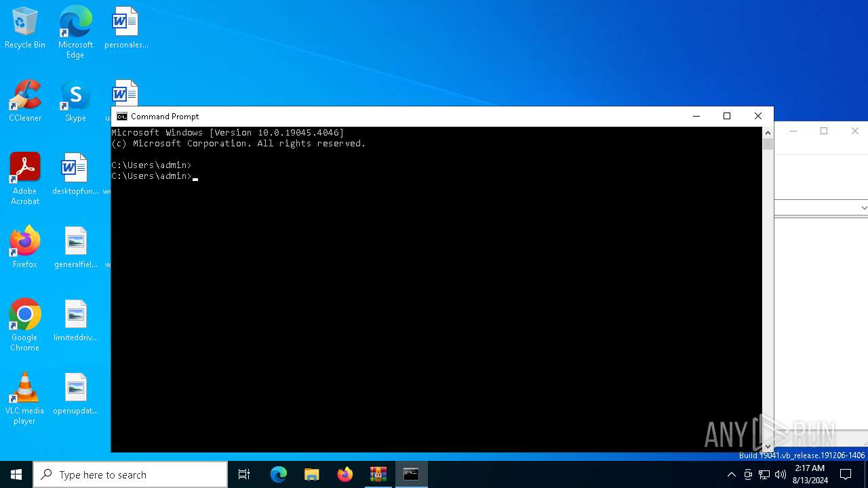Viewport: 868px width, 488px height.
Task: Open Firefox from the taskbar
Action: 345,474
